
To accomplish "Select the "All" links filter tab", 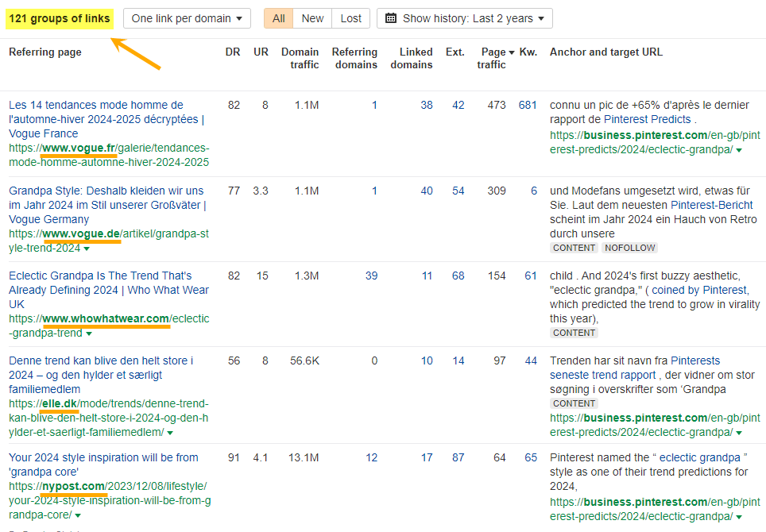I will coord(279,17).
